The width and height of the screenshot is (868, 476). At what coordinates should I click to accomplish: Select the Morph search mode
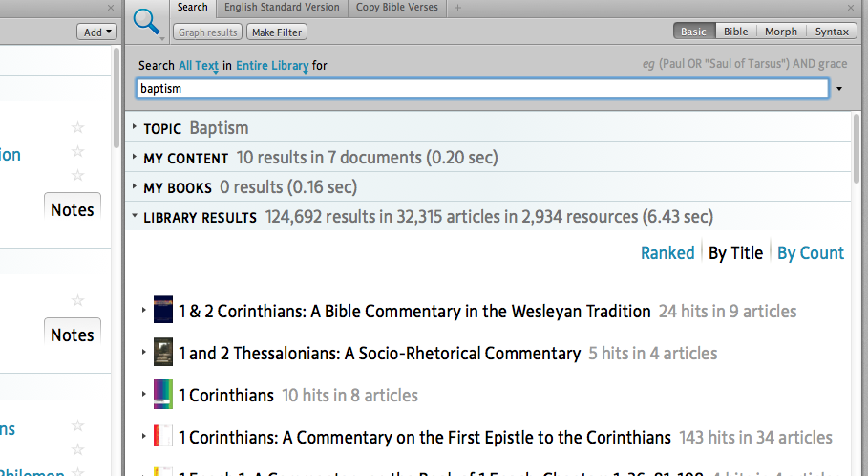pos(780,32)
